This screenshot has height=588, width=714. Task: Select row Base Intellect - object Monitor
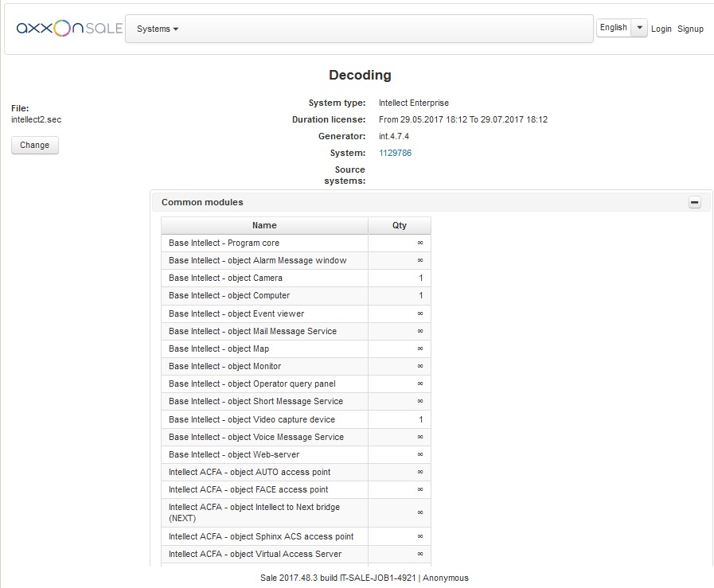pyautogui.click(x=295, y=366)
